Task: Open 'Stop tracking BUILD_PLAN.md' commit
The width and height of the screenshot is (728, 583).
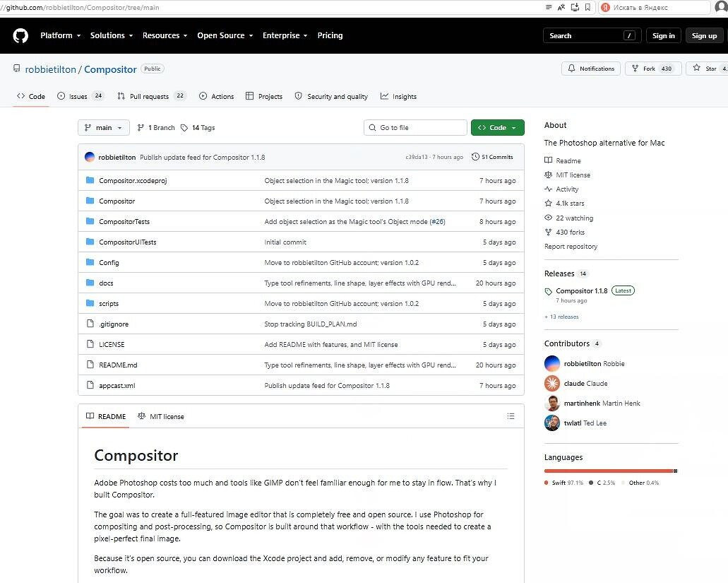Action: [x=311, y=324]
